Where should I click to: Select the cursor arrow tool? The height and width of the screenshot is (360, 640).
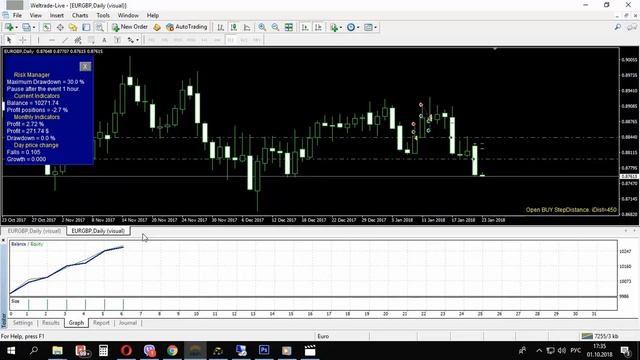point(9,40)
